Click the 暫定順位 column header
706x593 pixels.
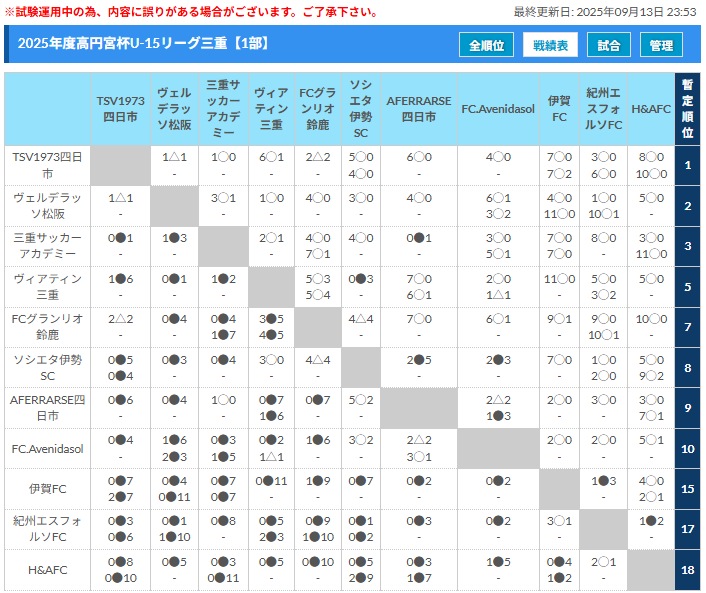click(687, 109)
